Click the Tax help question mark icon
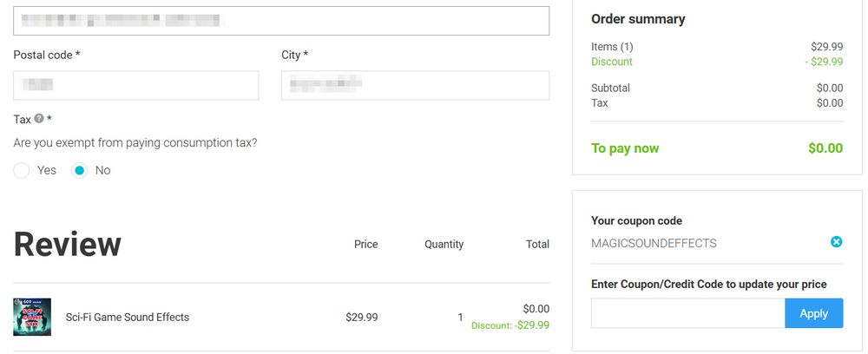The height and width of the screenshot is (354, 868). click(x=39, y=118)
